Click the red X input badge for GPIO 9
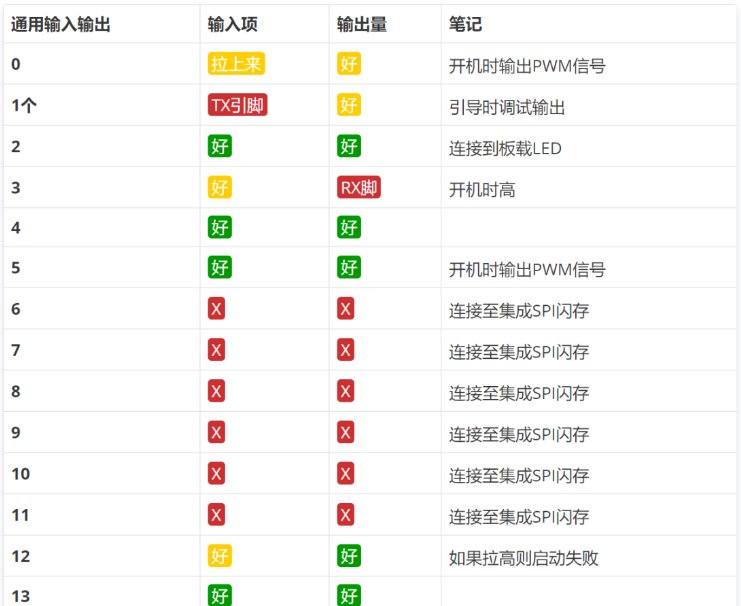741x606 pixels. pyautogui.click(x=216, y=432)
